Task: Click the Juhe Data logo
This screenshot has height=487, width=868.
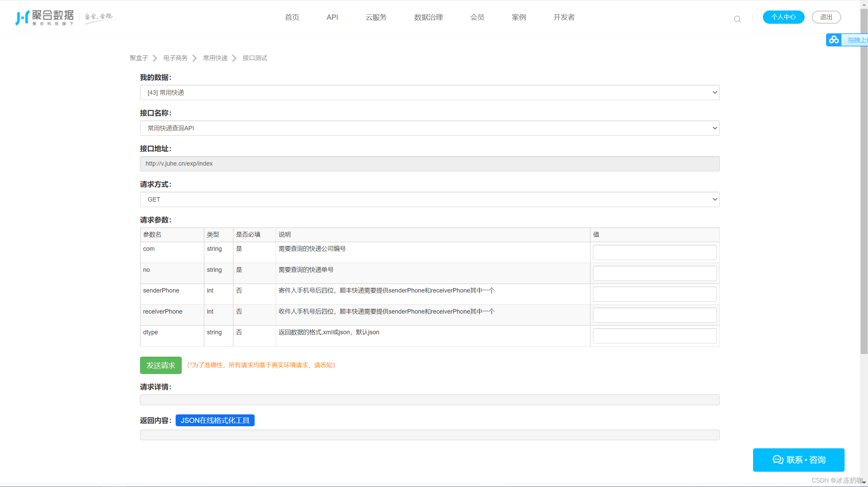Action: [x=44, y=17]
